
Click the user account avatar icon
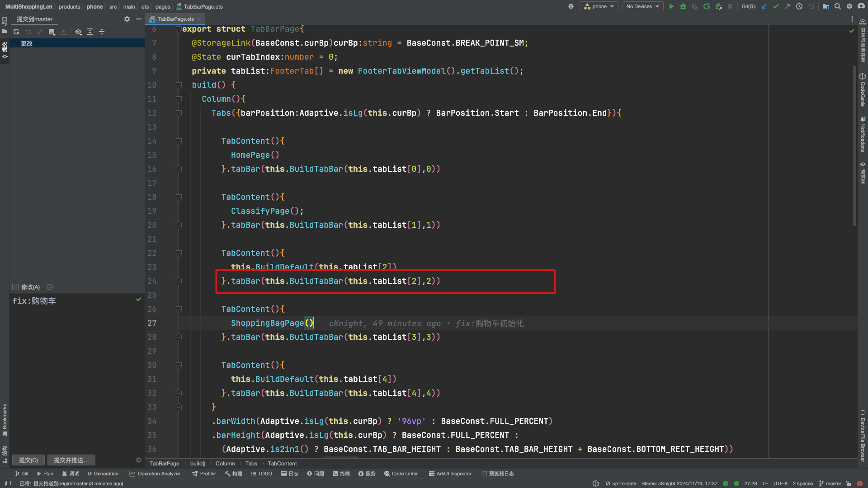pos(861,6)
